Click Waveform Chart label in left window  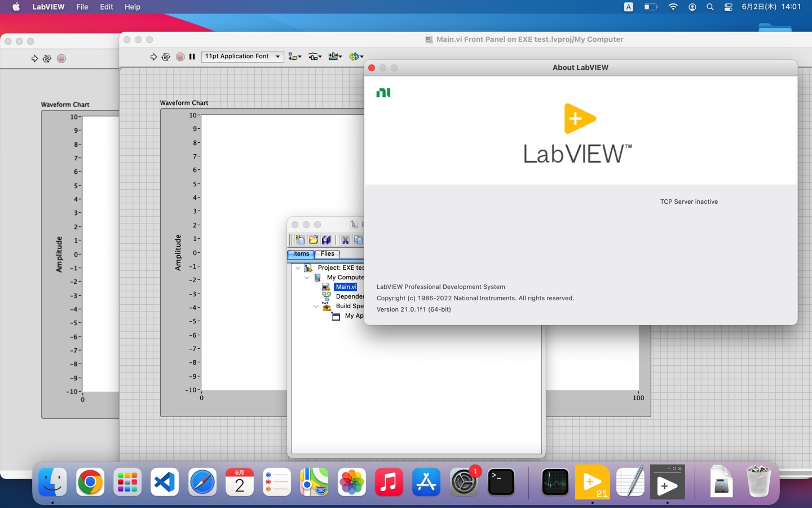pyautogui.click(x=65, y=104)
